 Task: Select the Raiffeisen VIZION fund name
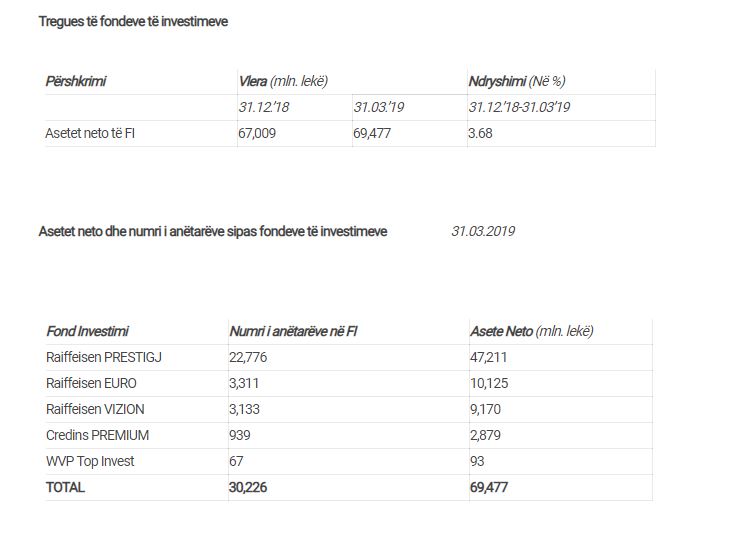tap(94, 409)
